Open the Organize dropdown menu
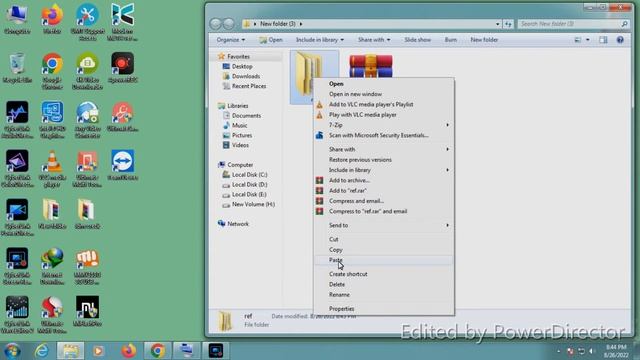 coord(231,40)
